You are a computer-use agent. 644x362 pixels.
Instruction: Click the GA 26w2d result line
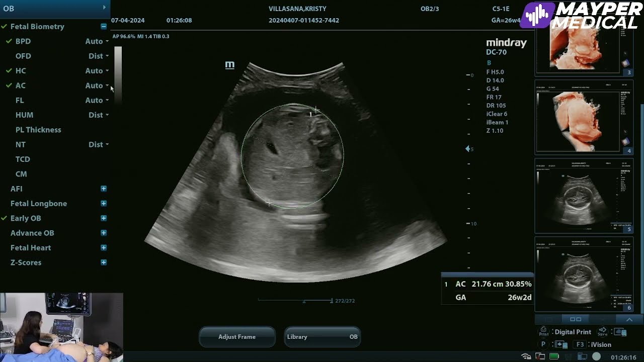tap(488, 297)
